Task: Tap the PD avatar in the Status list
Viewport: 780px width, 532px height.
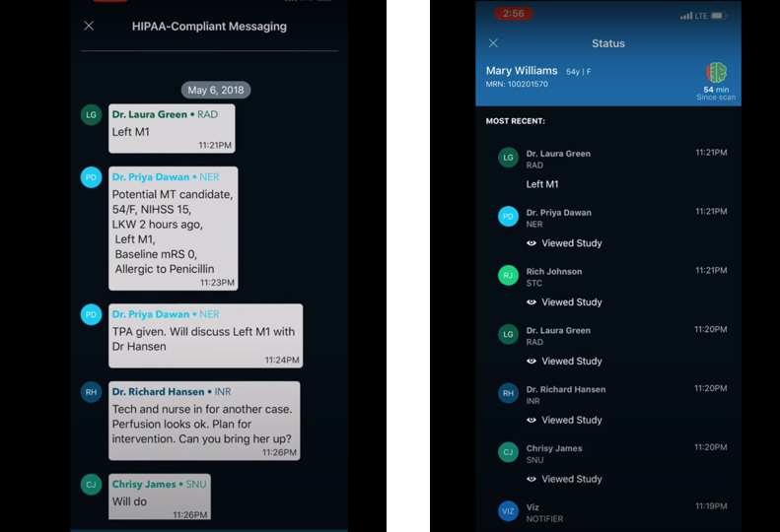Action: [508, 217]
